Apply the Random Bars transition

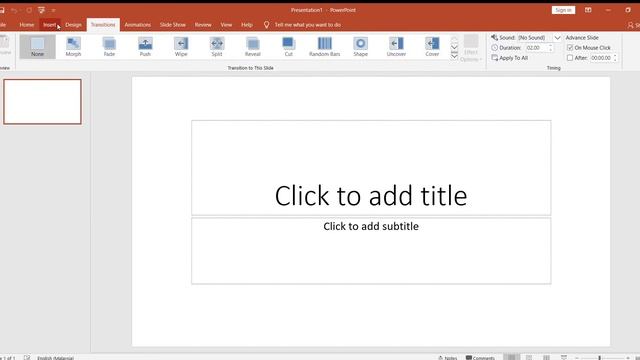coord(324,47)
